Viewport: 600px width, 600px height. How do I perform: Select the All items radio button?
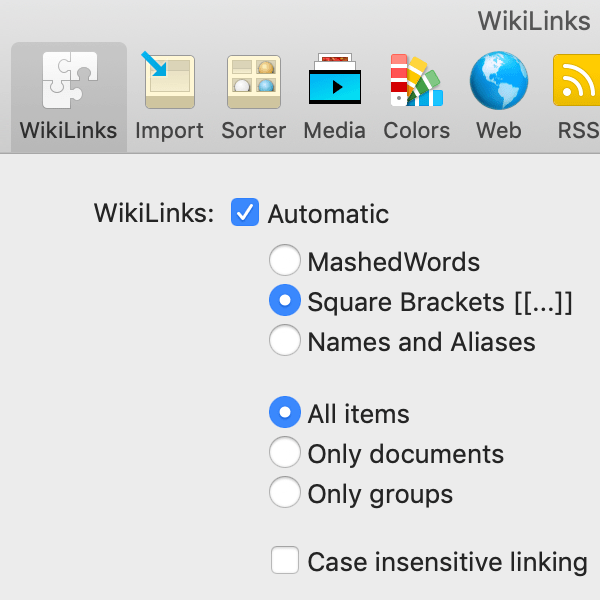284,412
